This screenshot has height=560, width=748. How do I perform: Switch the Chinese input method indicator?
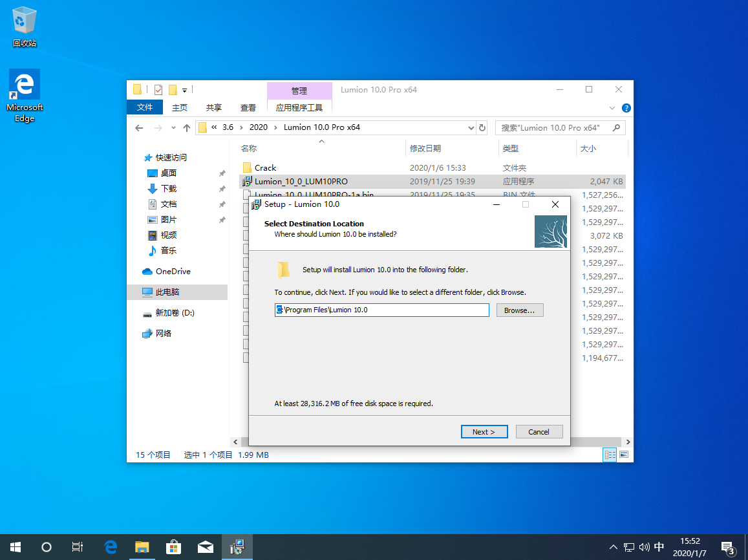[x=659, y=547]
